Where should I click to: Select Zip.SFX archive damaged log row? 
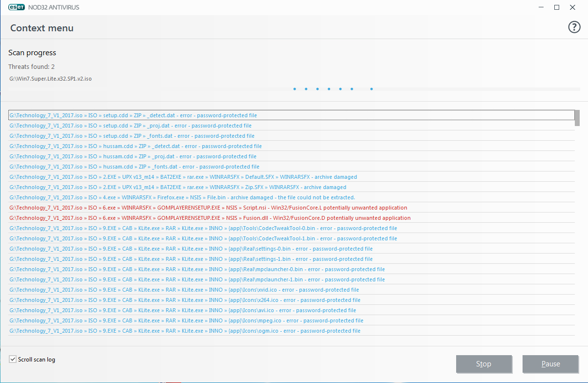click(291, 187)
